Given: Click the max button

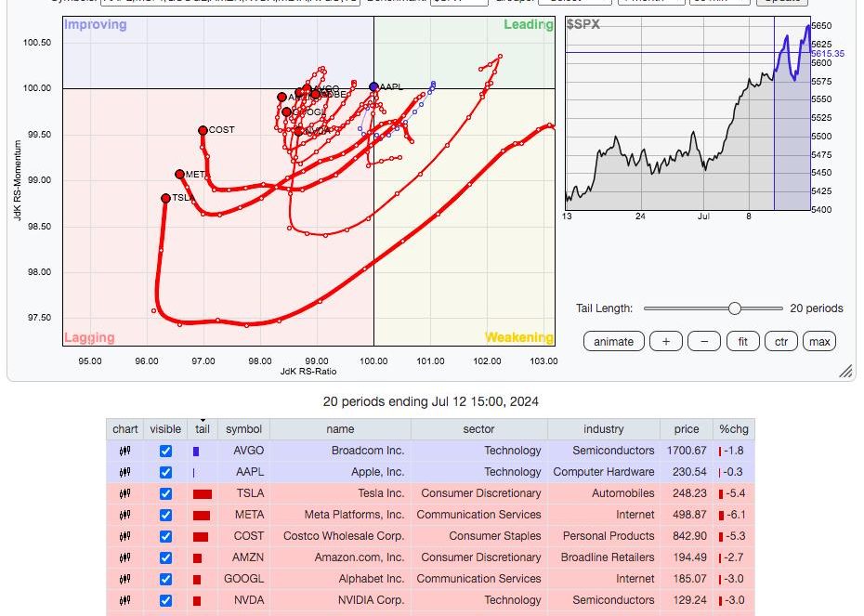Looking at the screenshot, I should (x=819, y=342).
